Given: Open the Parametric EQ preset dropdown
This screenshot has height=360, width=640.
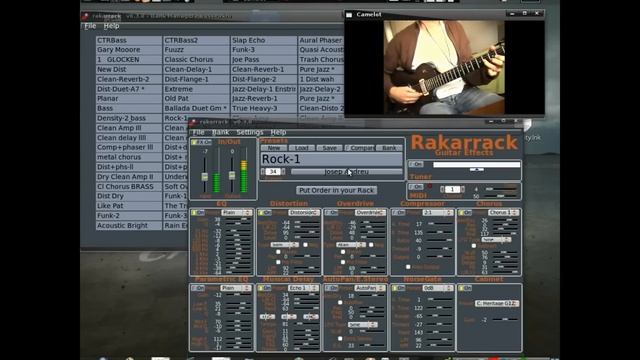Looking at the screenshot, I should click(x=236, y=288).
